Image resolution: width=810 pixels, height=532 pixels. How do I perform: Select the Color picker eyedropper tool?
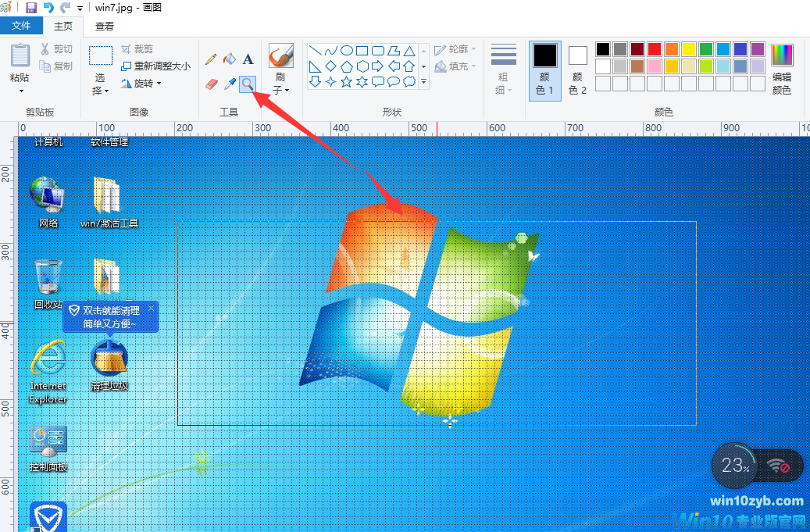pyautogui.click(x=230, y=84)
